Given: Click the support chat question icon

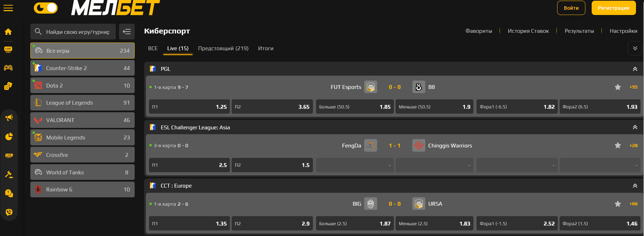Looking at the screenshot, I should tap(9, 193).
